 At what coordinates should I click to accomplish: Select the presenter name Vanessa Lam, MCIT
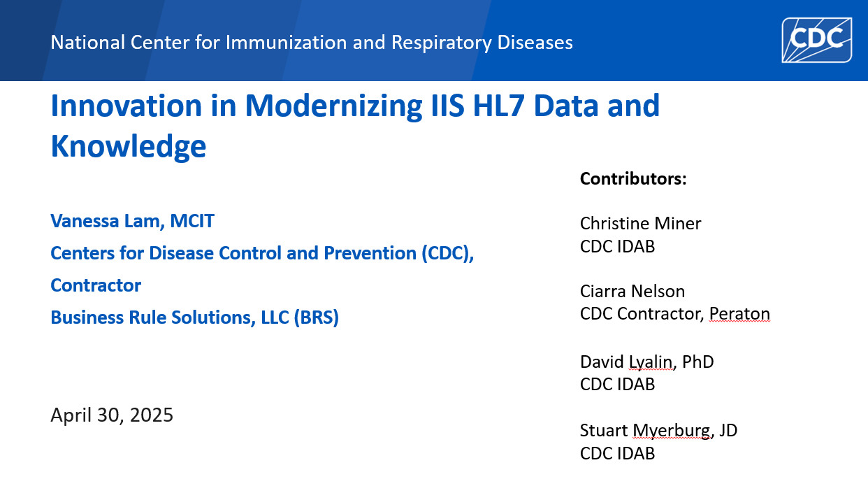point(132,221)
